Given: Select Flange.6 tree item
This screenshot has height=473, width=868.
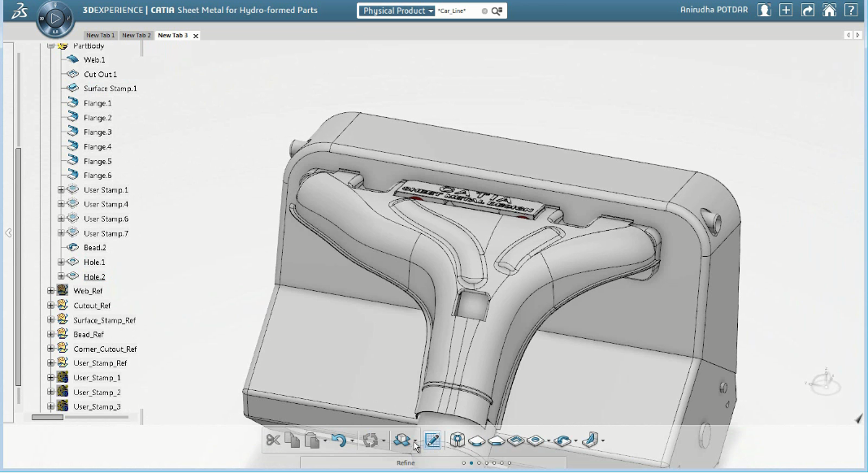Looking at the screenshot, I should point(98,176).
